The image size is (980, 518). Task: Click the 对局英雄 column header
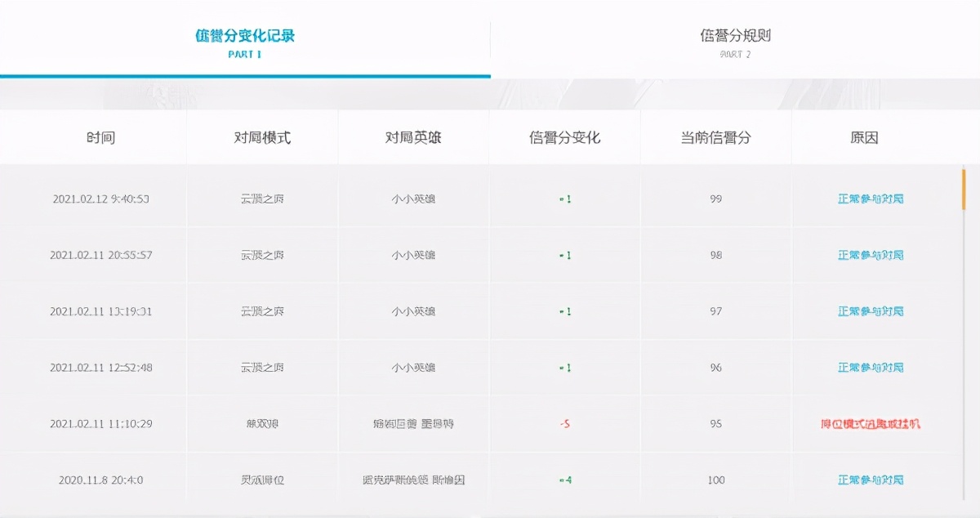(413, 136)
